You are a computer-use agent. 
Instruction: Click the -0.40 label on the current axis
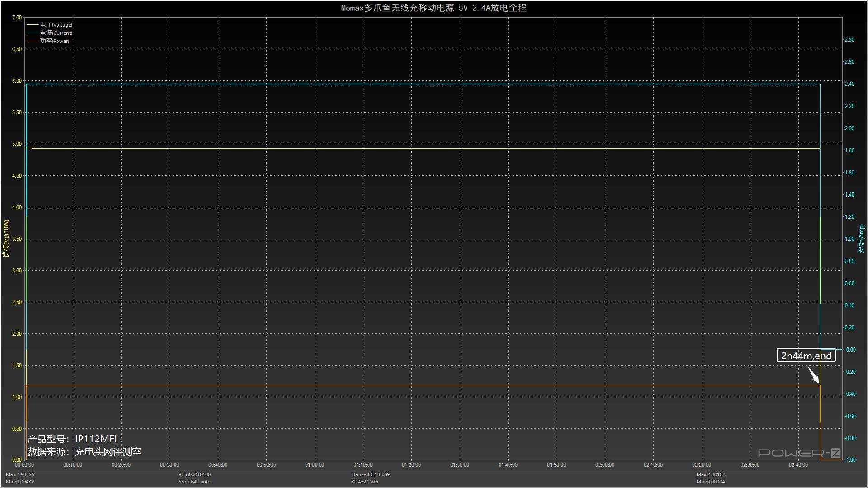(849, 394)
